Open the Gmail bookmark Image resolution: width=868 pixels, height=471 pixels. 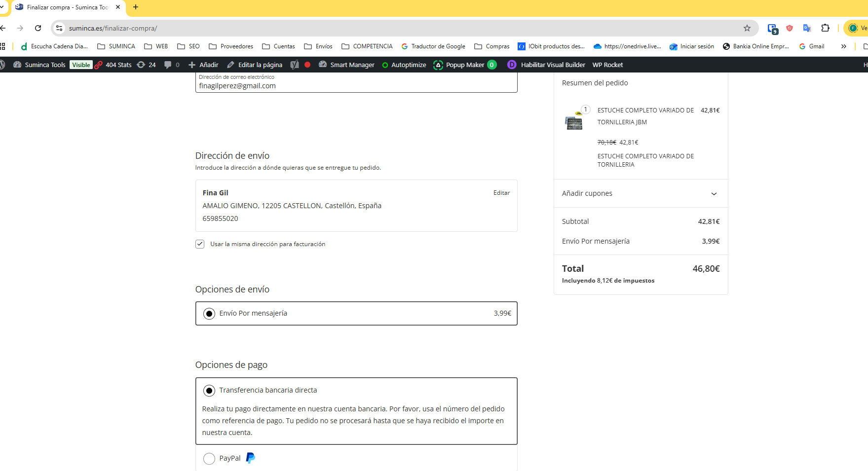812,46
